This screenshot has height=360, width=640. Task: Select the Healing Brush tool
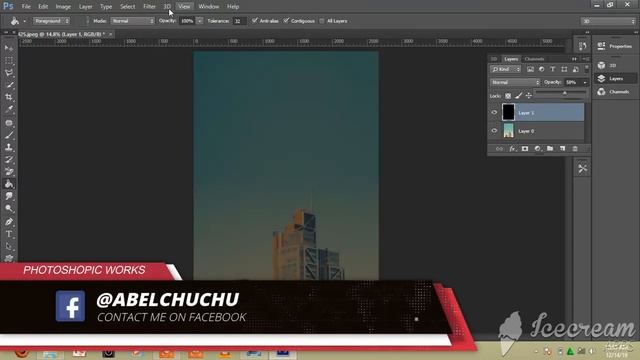point(9,122)
